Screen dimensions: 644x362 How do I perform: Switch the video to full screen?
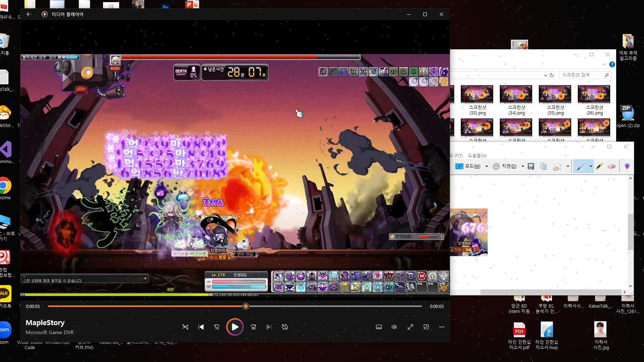(410, 327)
